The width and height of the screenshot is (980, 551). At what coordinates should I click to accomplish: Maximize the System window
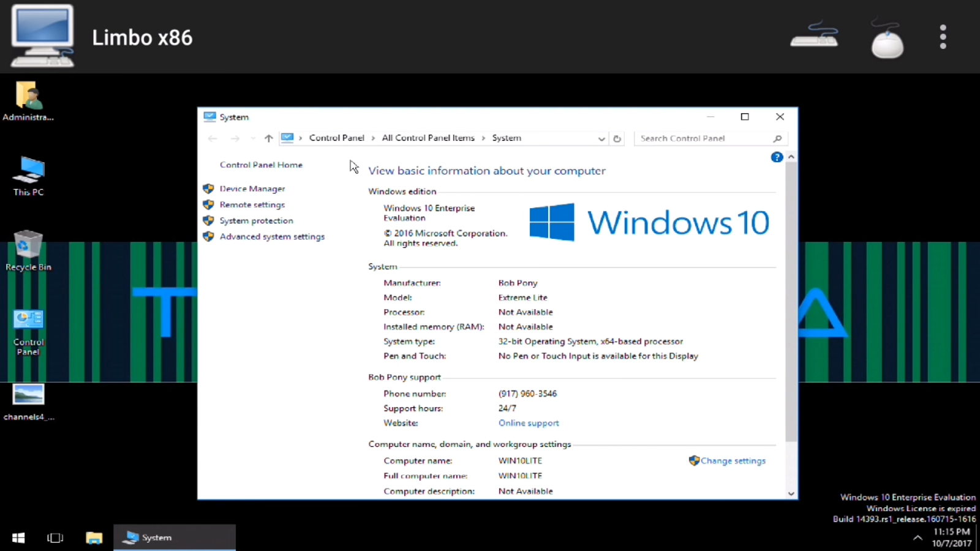pos(745,116)
